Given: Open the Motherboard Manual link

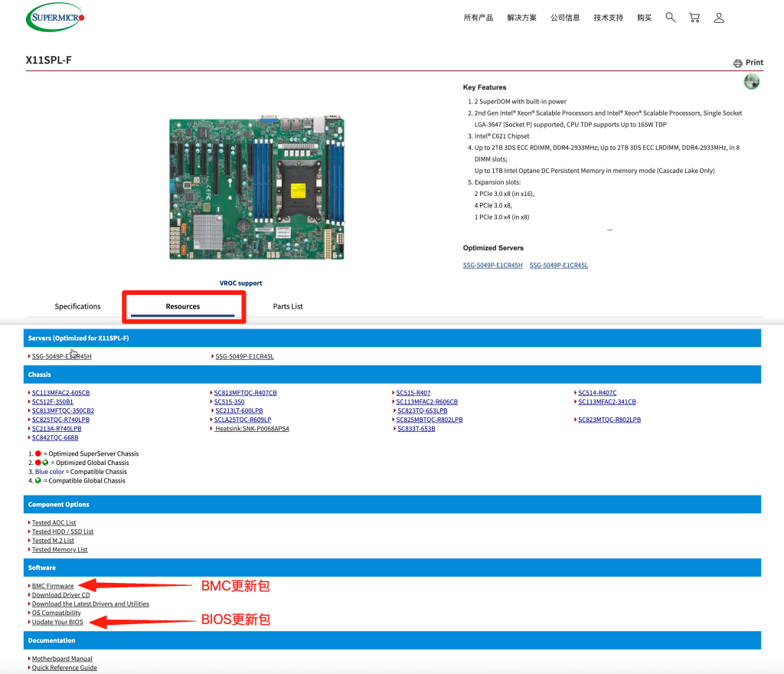Looking at the screenshot, I should point(62,659).
